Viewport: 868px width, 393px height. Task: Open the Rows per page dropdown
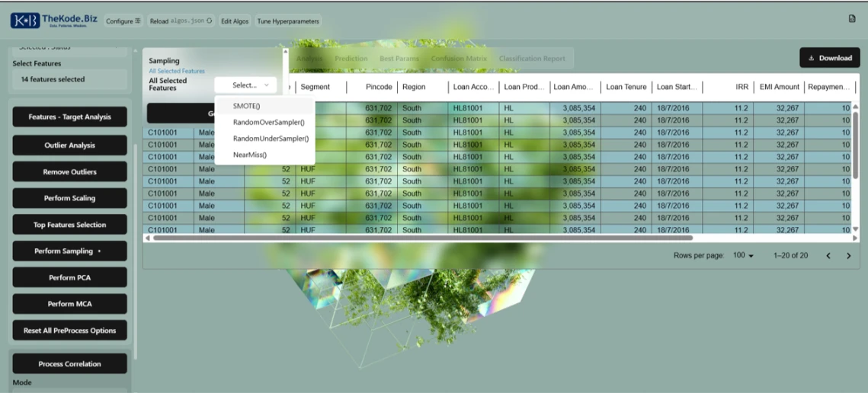tap(742, 256)
